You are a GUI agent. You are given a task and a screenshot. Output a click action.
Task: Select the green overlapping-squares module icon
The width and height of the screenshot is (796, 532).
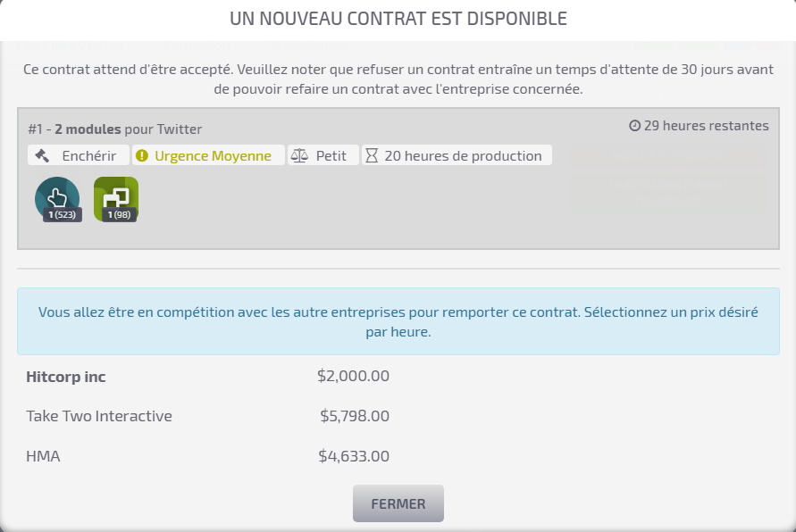[116, 195]
